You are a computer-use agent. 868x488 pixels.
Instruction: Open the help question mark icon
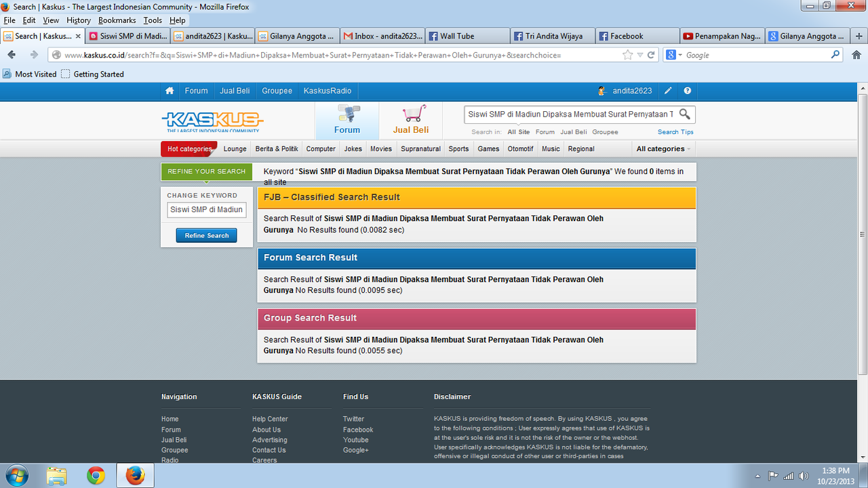click(x=688, y=91)
